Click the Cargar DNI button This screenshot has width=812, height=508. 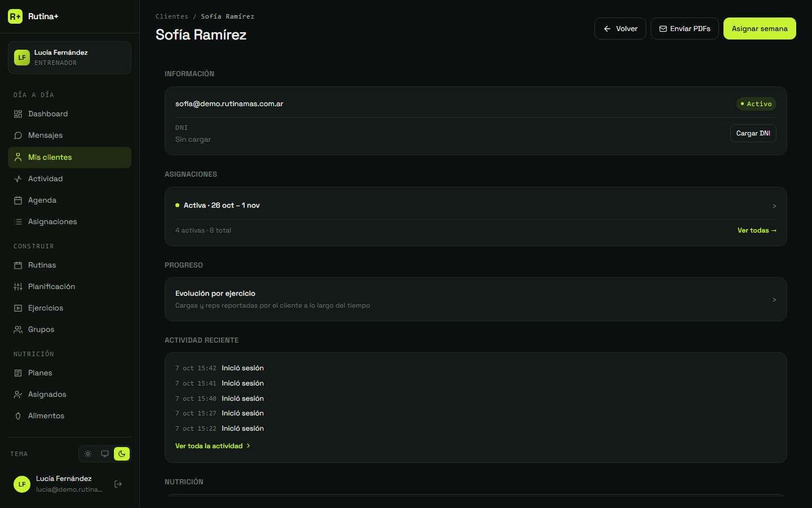pos(753,133)
